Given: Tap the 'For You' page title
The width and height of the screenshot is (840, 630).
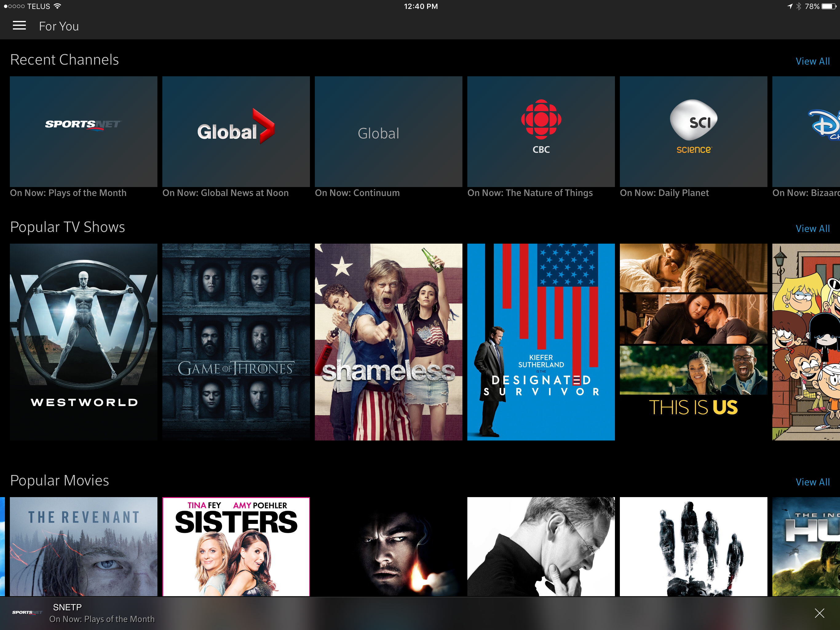Looking at the screenshot, I should coord(59,26).
